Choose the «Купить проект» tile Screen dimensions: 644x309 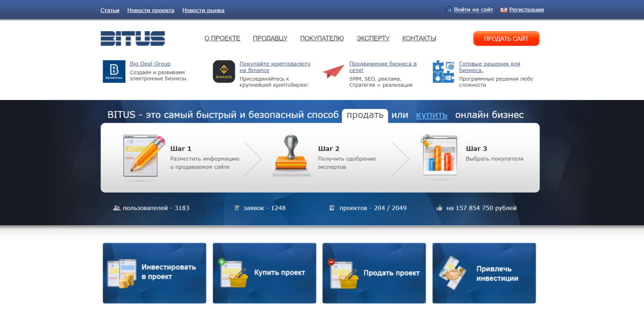(x=265, y=273)
